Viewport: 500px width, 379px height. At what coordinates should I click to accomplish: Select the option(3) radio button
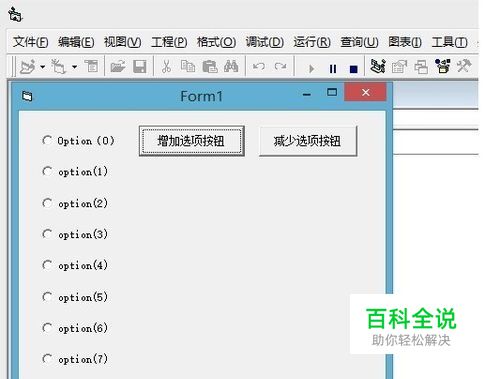(47, 234)
